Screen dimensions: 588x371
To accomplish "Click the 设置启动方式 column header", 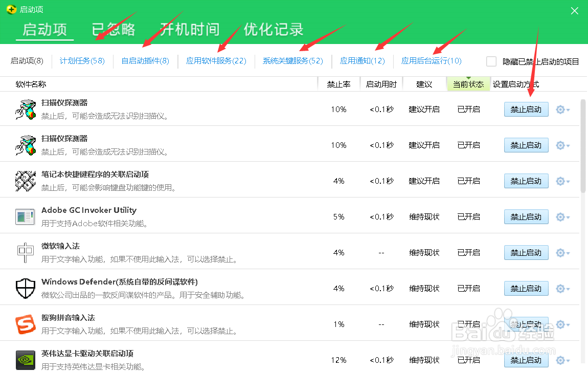I will [516, 84].
